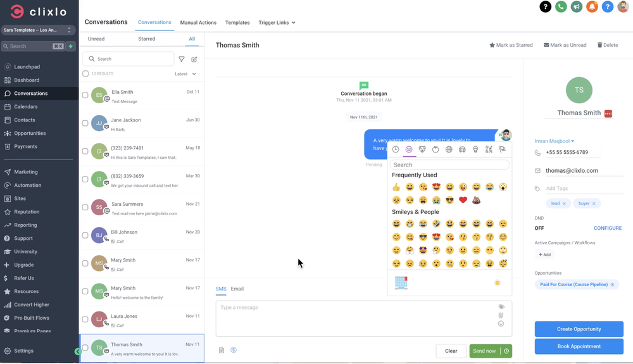
Task: Select the Objects lightbulb emoji category icon
Action: (475, 149)
